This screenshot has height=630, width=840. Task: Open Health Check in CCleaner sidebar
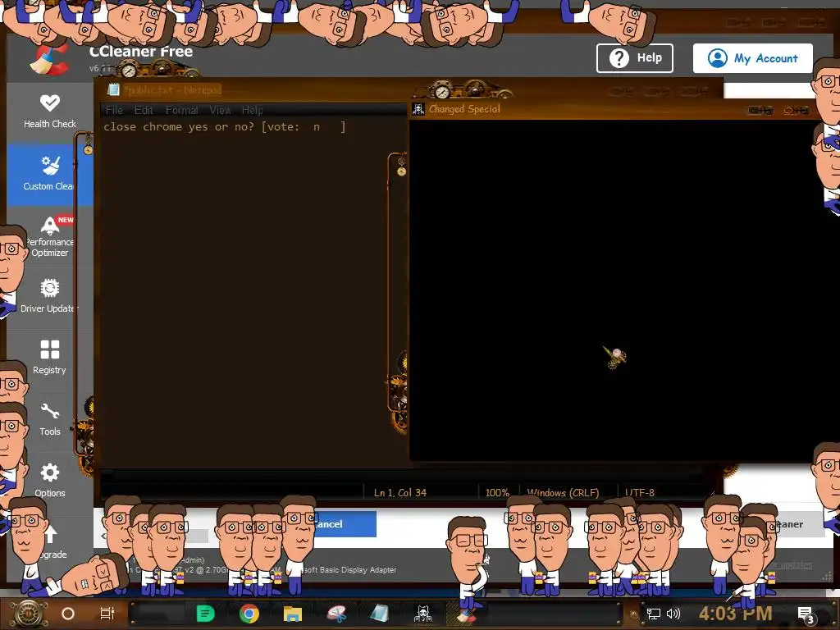click(x=50, y=112)
